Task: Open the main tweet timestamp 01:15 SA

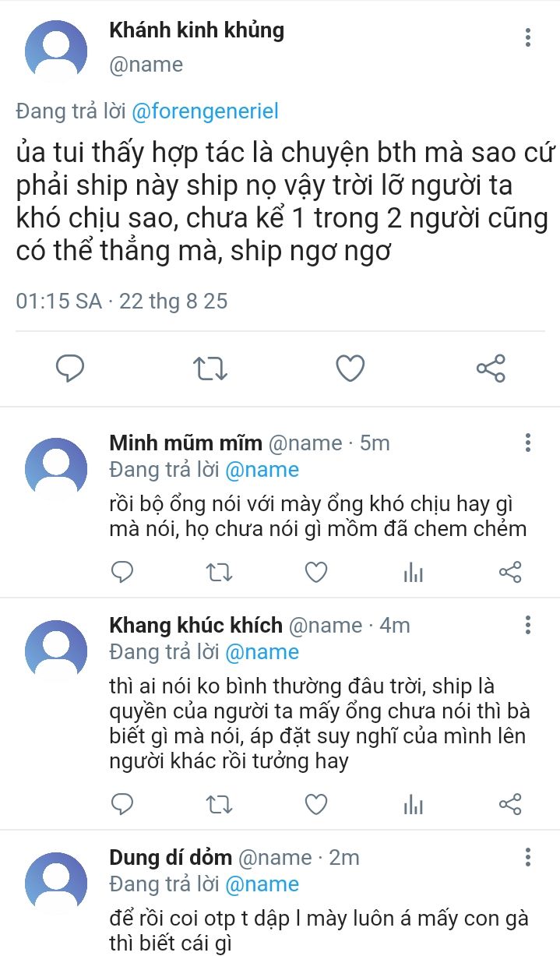Action: tap(59, 301)
